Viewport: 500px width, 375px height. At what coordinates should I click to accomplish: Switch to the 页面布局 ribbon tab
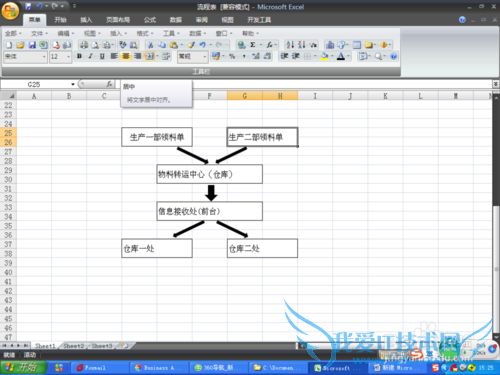pos(118,20)
